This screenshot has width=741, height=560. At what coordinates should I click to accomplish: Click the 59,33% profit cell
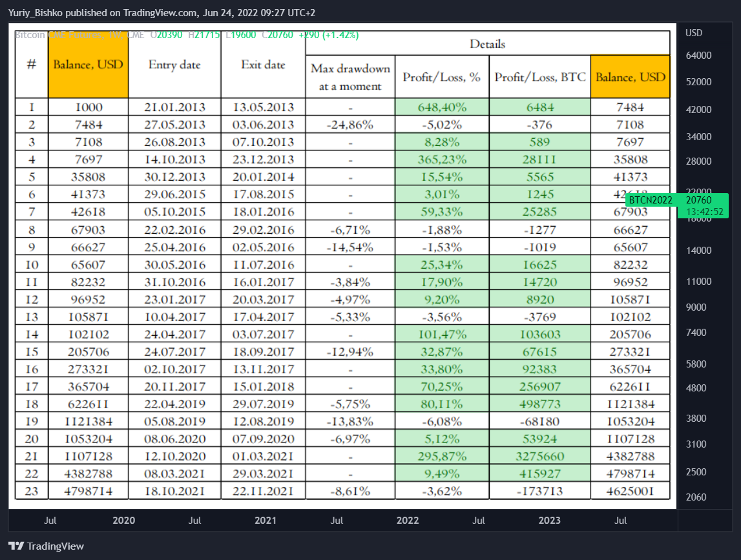pyautogui.click(x=442, y=212)
